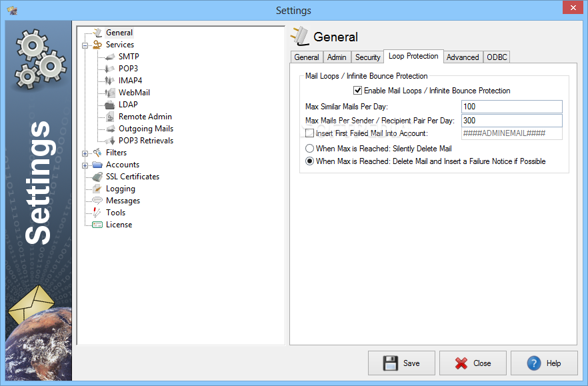Screen dimensions: 588x386
Task: Open the ODBC tab
Action: (x=497, y=57)
